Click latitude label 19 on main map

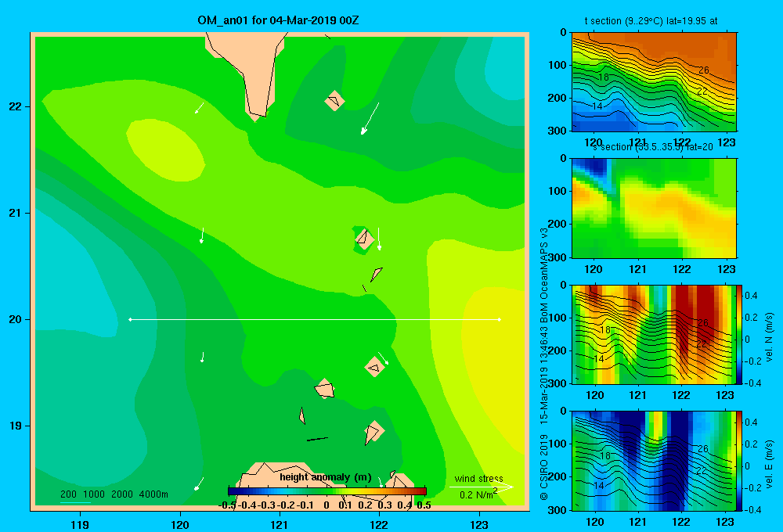click(15, 426)
